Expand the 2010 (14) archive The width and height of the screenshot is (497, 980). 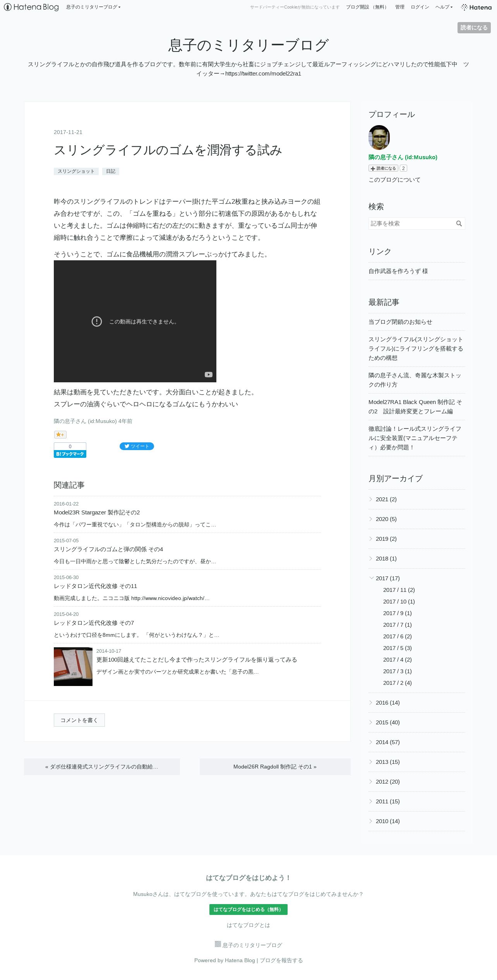click(371, 821)
